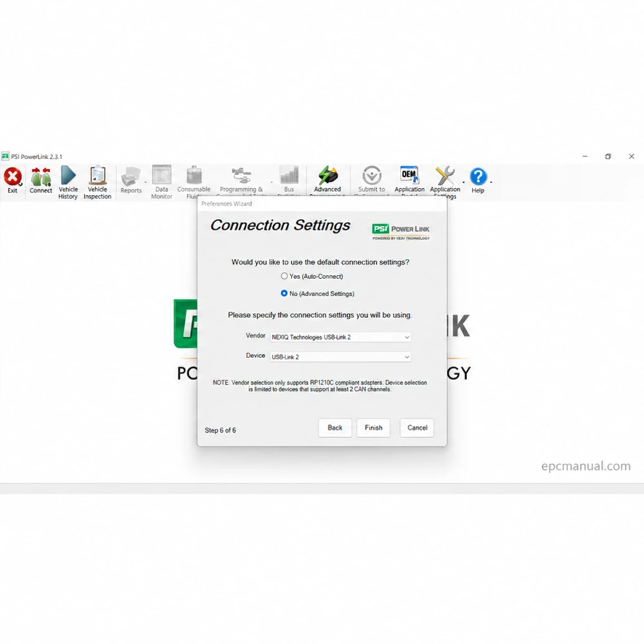The width and height of the screenshot is (644, 644).
Task: Open the Programming & tests toolbar icon
Action: coord(241,176)
